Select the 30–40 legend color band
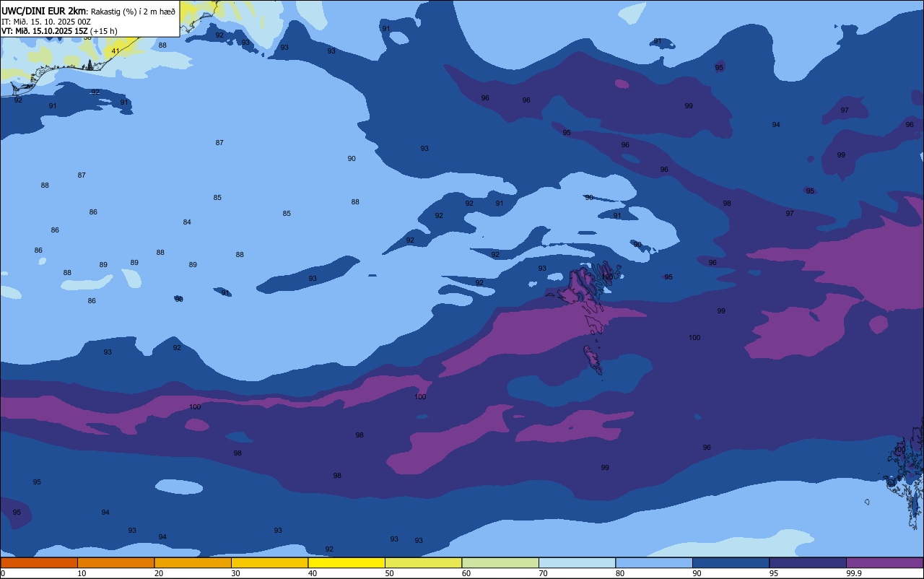This screenshot has height=579, width=924. pyautogui.click(x=269, y=562)
